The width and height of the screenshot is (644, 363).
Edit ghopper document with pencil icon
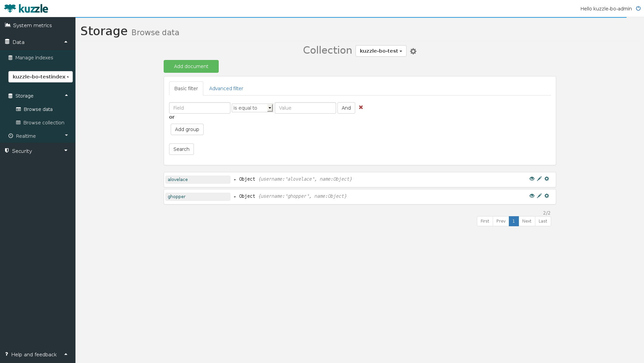[x=539, y=196]
